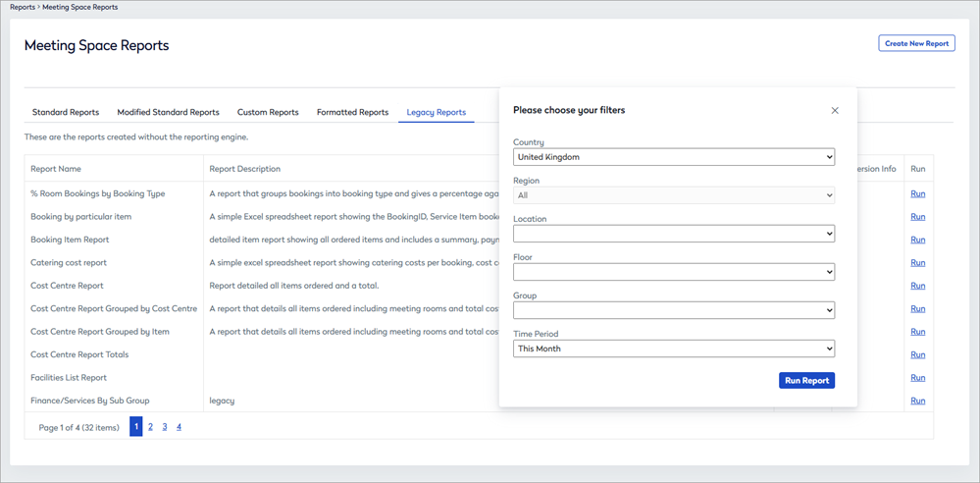
Task: Click the Report Name column header
Action: tap(56, 169)
